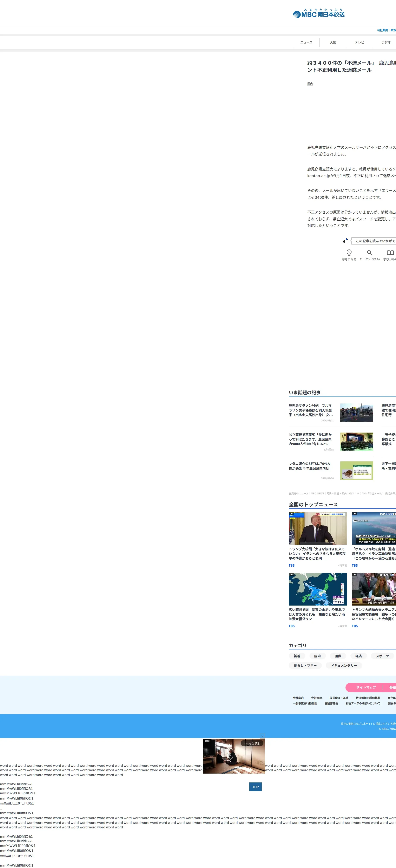Play the Trump news video thumbnail
Image resolution: width=396 pixels, height=868 pixels.
(x=317, y=528)
